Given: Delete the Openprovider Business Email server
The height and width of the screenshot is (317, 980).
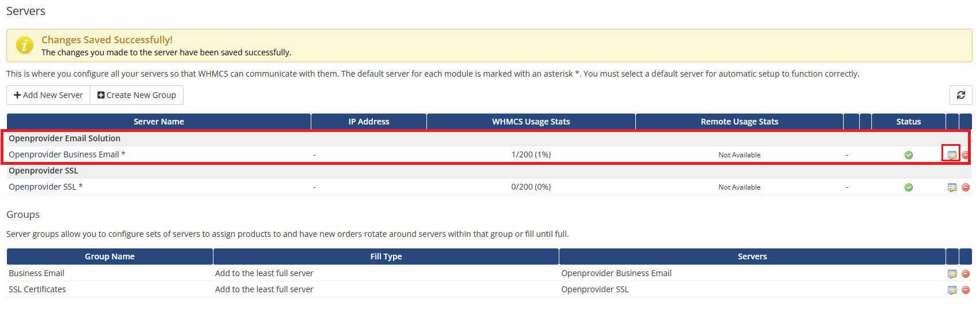Looking at the screenshot, I should pos(966,155).
